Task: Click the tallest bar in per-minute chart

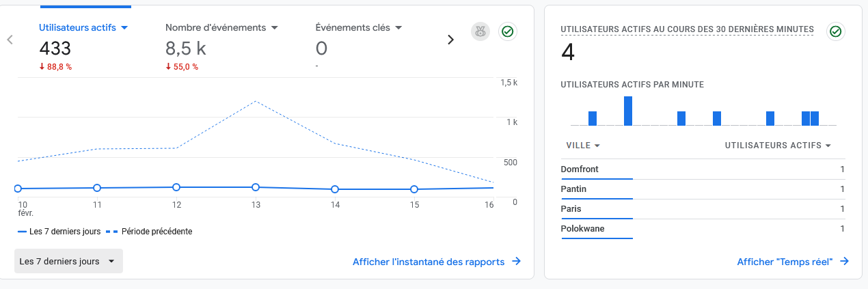Action: point(628,111)
